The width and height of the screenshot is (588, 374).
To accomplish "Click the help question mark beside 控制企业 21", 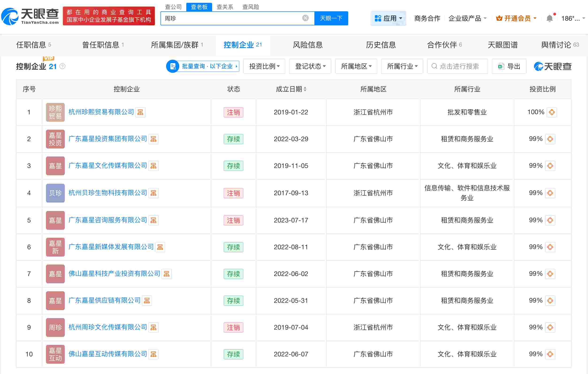I will pyautogui.click(x=62, y=66).
